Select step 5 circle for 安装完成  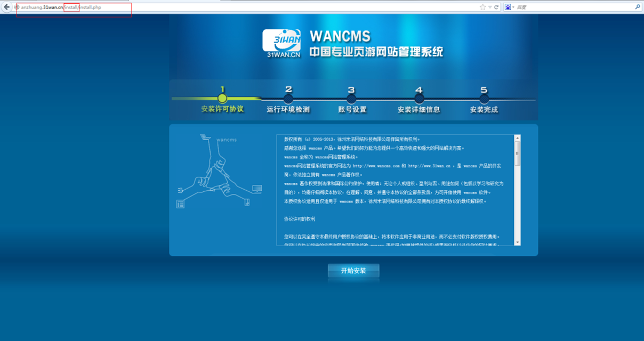tap(484, 99)
